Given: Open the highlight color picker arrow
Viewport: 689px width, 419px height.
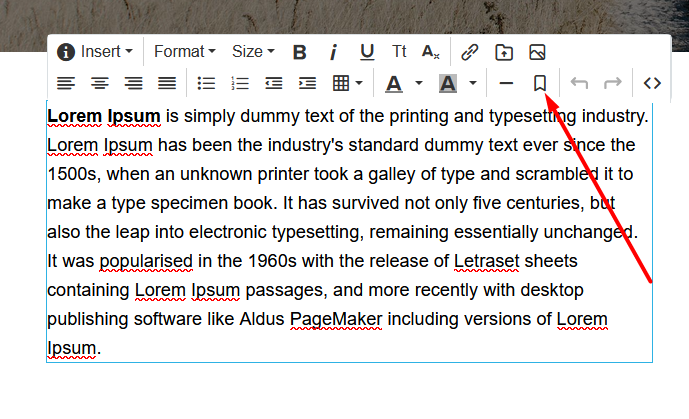Looking at the screenshot, I should click(x=473, y=83).
